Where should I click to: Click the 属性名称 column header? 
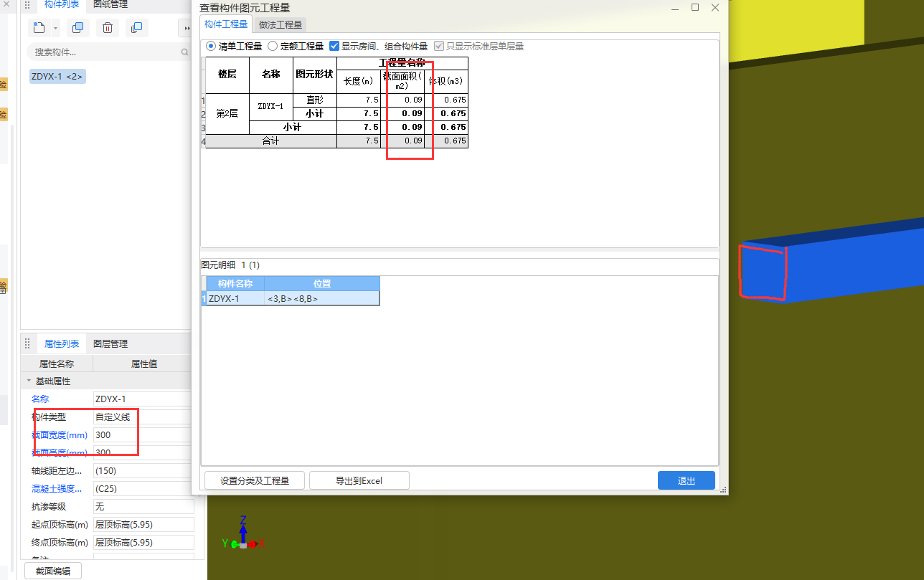(56, 364)
